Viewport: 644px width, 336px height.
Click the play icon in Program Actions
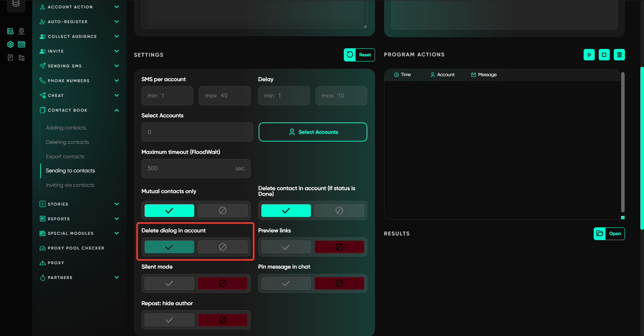tap(589, 55)
